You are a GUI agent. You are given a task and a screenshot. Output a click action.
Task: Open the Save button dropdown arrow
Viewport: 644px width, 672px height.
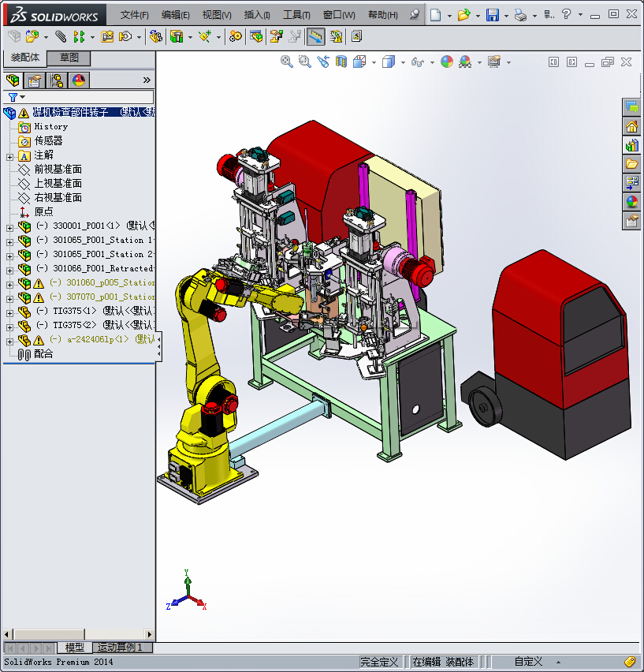coord(506,16)
